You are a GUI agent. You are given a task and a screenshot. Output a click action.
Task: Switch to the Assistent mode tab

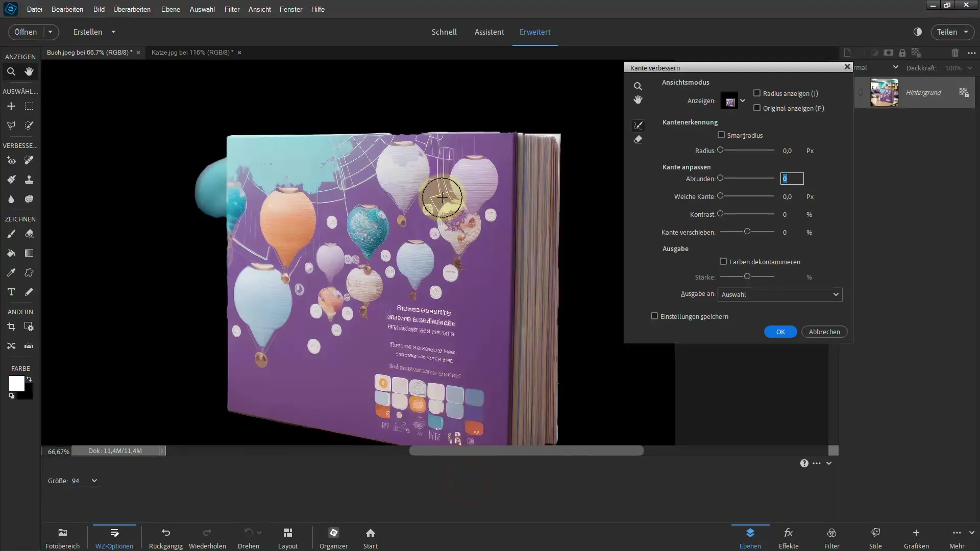[x=489, y=32]
